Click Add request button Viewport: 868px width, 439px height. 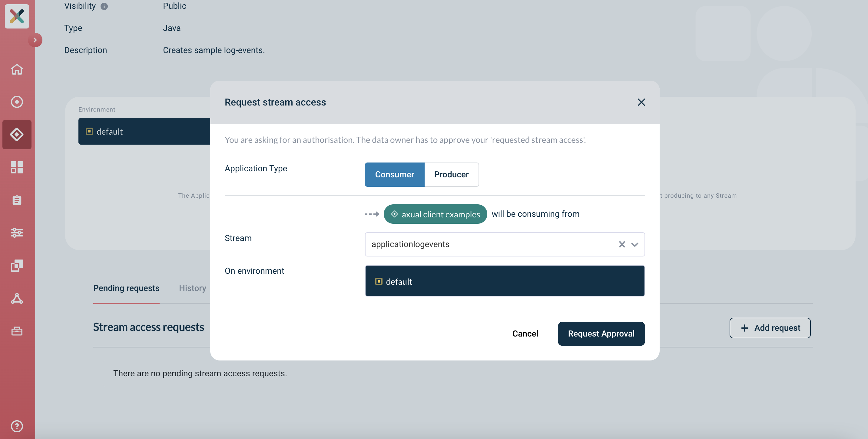pos(770,328)
